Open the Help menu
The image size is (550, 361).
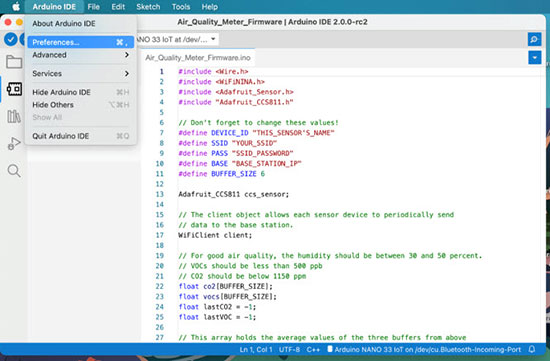tap(210, 7)
